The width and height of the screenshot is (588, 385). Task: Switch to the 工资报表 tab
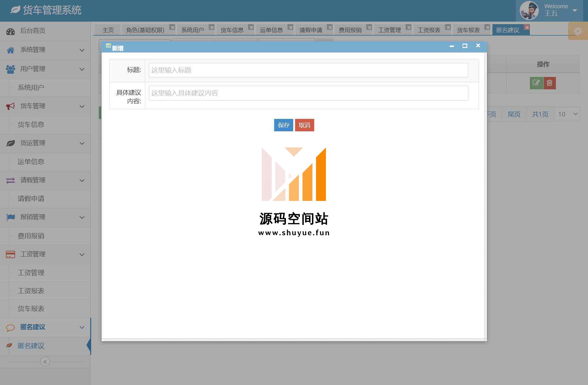[429, 30]
